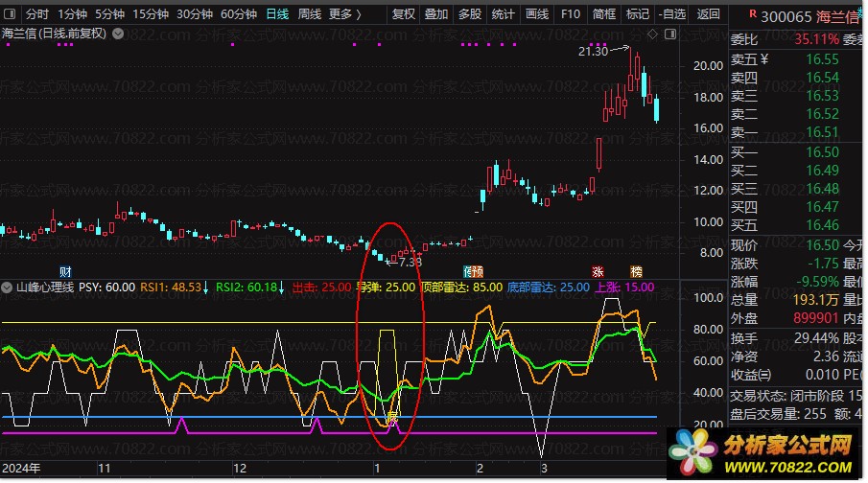This screenshot has width=868, height=483.
Task: Click the 榜 ranking marker on chart
Action: (x=636, y=271)
